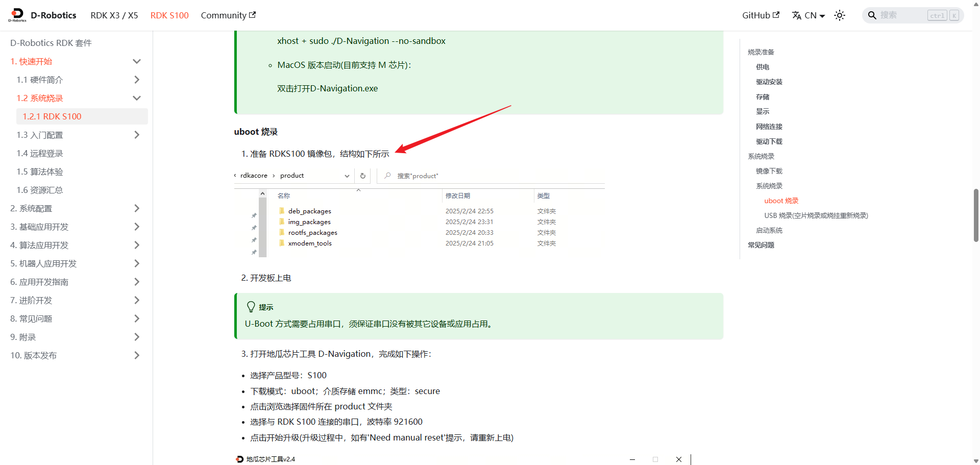Image resolution: width=980 pixels, height=465 pixels.
Task: Jump to 启动系统 in table of contents
Action: tap(769, 230)
